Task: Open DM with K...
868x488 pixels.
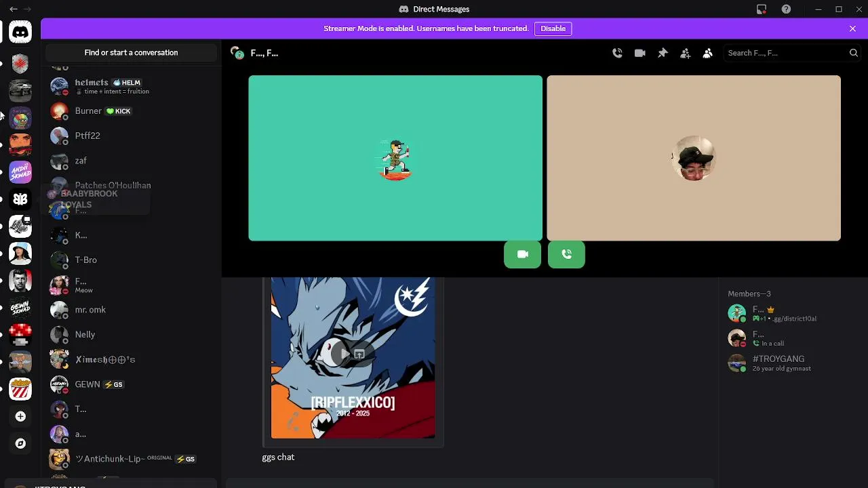Action: pos(132,235)
